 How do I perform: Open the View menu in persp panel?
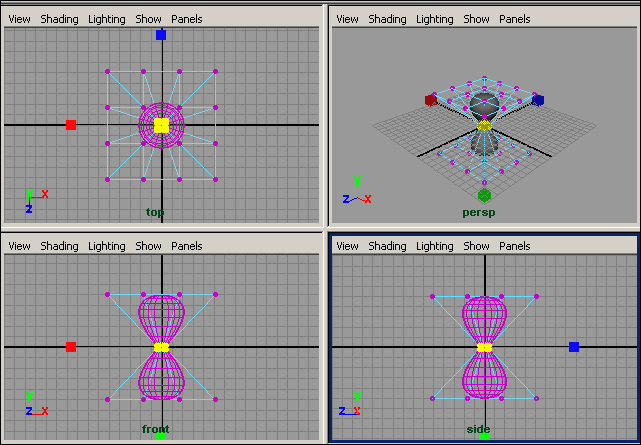pos(346,19)
